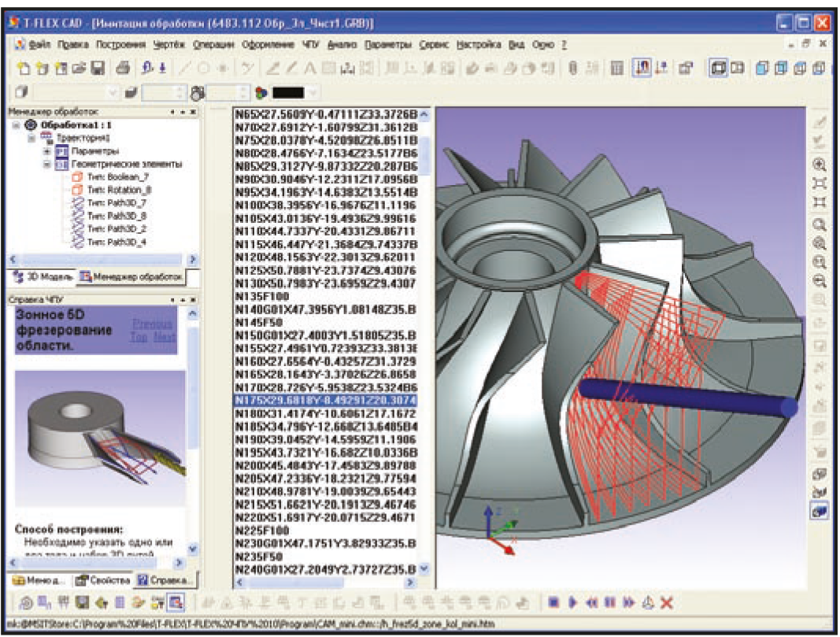Open the Настройка menu

(x=479, y=45)
